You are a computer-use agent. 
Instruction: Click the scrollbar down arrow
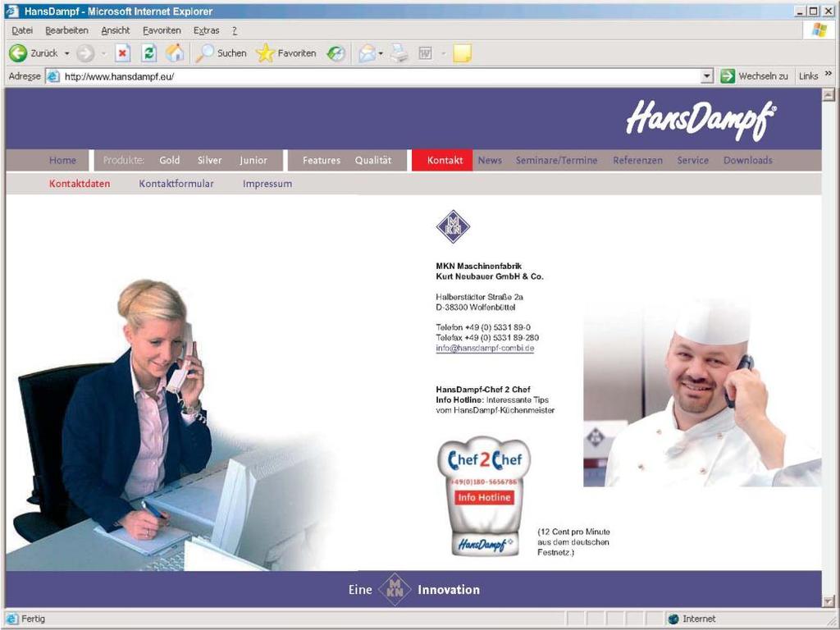pyautogui.click(x=829, y=601)
